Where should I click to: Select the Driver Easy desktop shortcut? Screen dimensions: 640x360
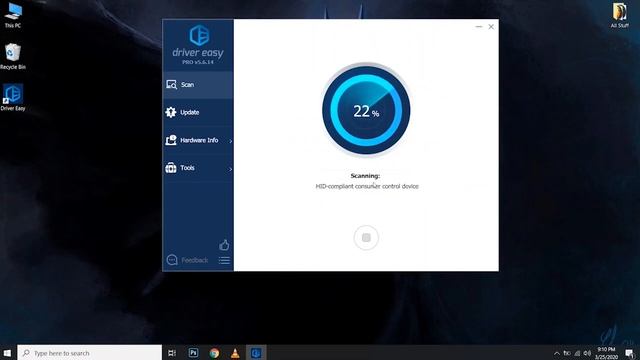pyautogui.click(x=13, y=98)
